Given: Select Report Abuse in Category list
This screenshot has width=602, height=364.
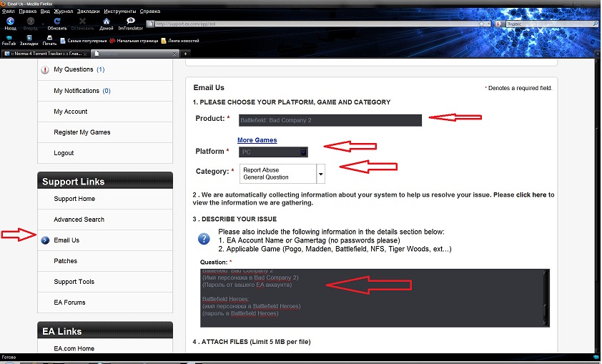Looking at the screenshot, I should tap(261, 170).
